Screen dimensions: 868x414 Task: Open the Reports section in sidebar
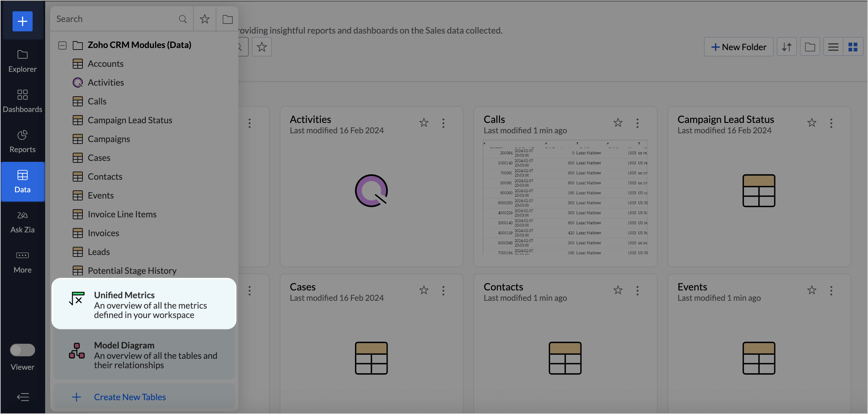[x=22, y=141]
